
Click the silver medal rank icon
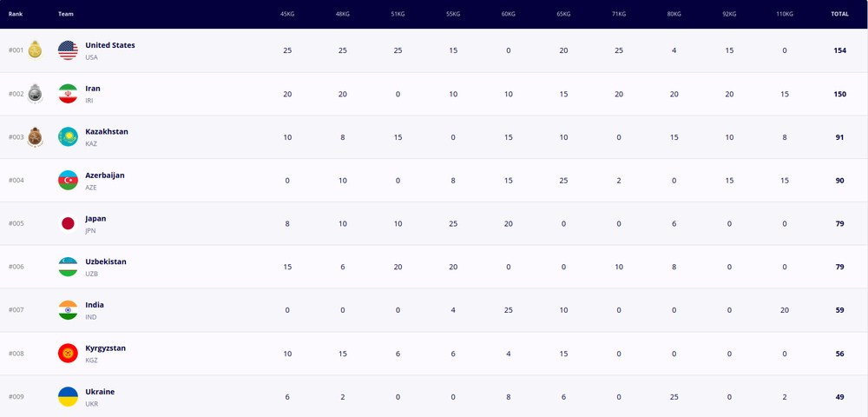pyautogui.click(x=35, y=93)
